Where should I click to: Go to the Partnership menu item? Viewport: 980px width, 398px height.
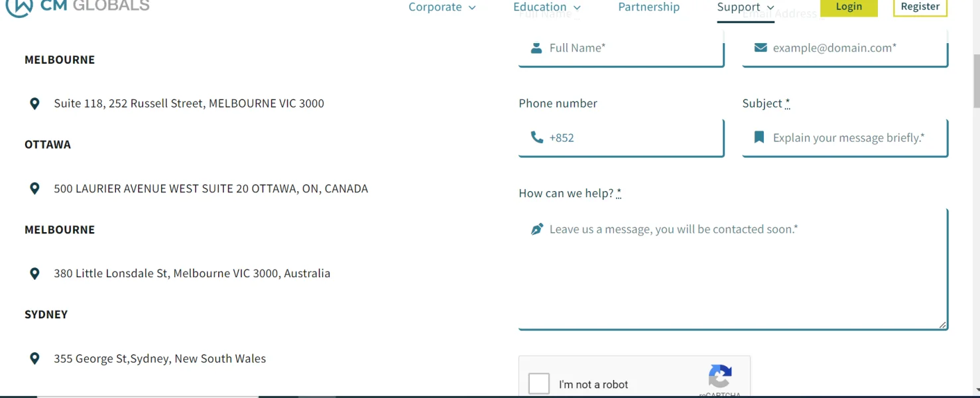(648, 7)
